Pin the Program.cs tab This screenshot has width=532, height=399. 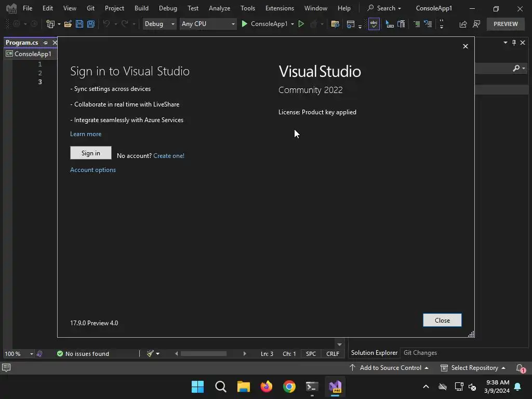tap(46, 43)
